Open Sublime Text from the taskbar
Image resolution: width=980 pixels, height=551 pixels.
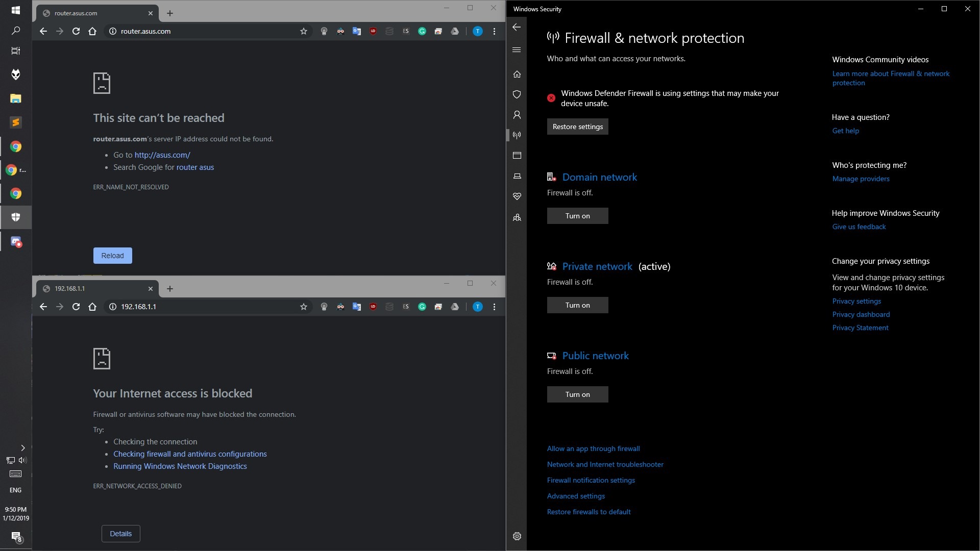pos(15,122)
